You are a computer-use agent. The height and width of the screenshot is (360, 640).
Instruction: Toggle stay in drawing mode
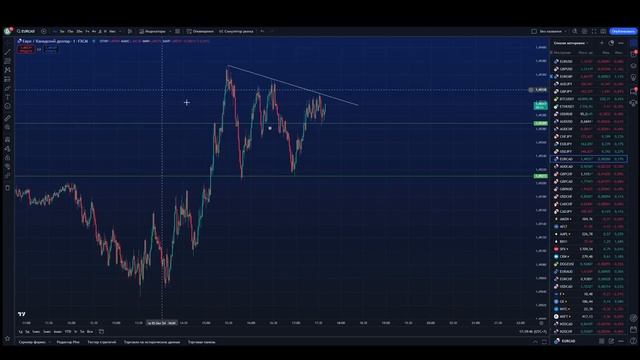coord(7,149)
